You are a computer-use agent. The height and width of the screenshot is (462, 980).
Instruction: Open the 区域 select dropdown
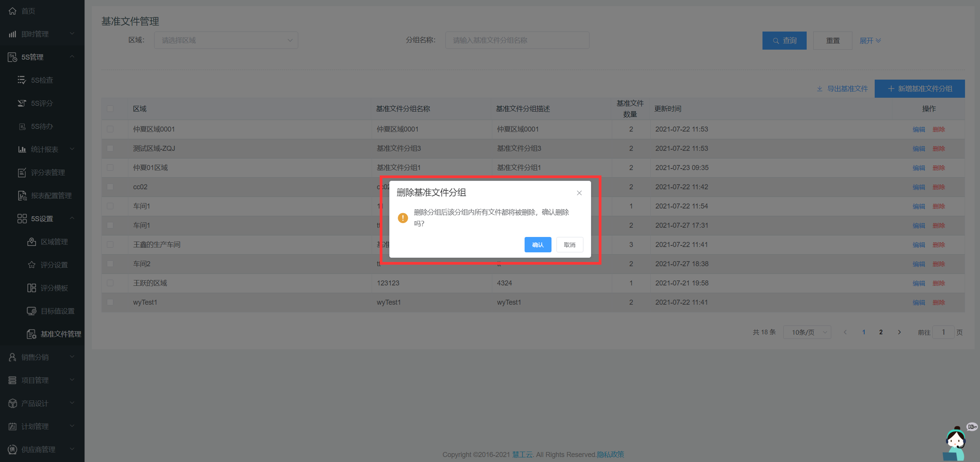pyautogui.click(x=226, y=40)
